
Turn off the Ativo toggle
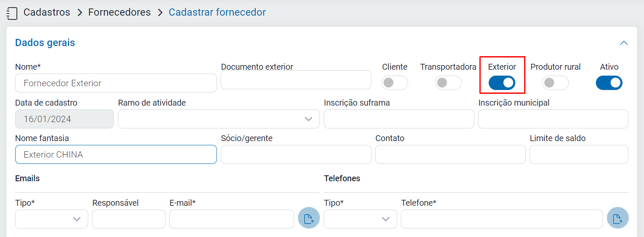click(609, 83)
